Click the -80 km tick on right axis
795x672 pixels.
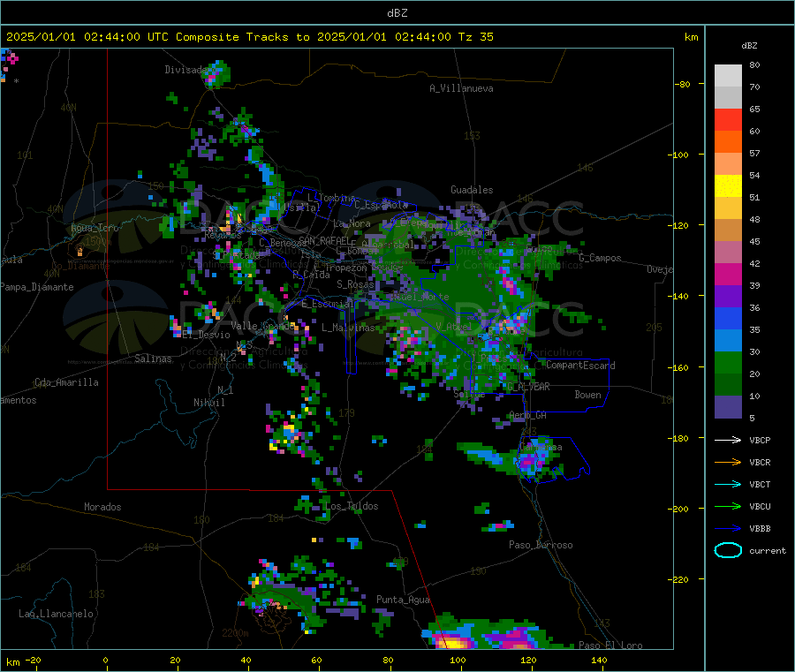[684, 84]
